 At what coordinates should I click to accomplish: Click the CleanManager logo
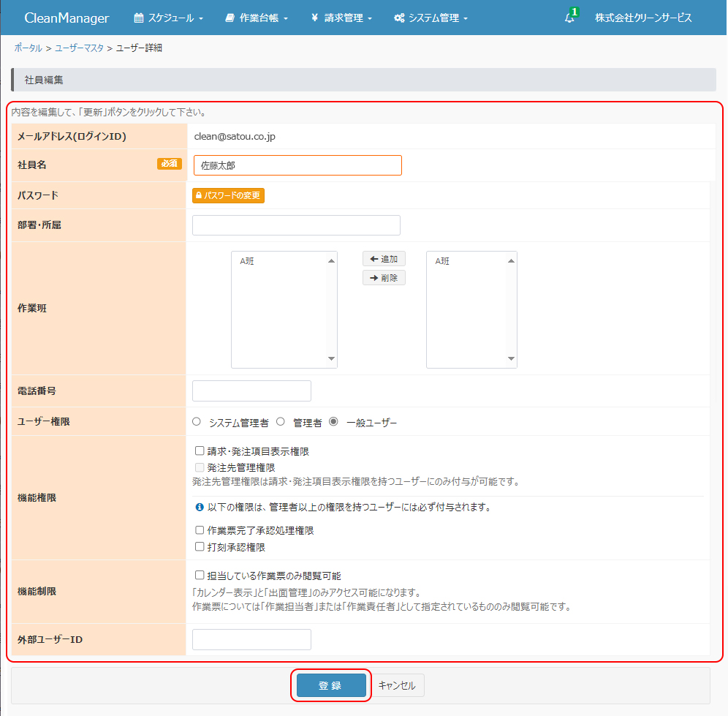click(x=67, y=18)
